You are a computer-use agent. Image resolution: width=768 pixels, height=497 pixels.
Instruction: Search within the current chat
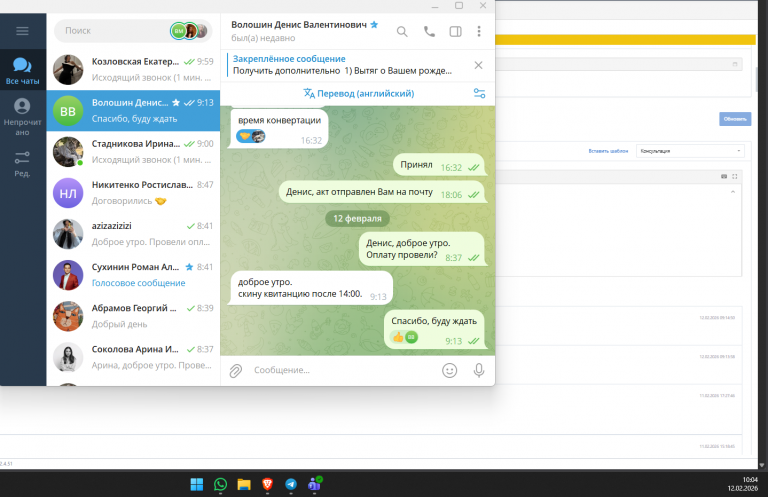click(402, 32)
